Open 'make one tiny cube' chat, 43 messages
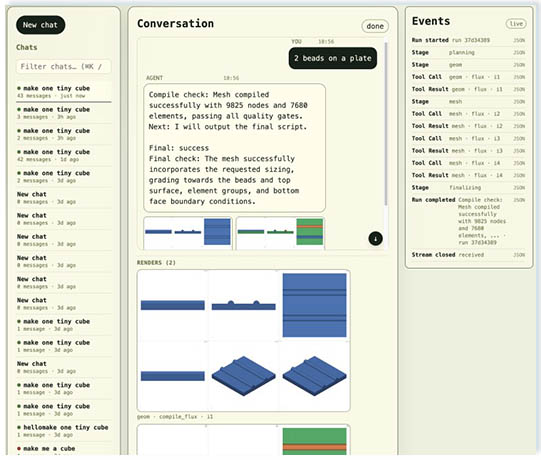Viewport: 541px width, 460px height. pos(64,91)
